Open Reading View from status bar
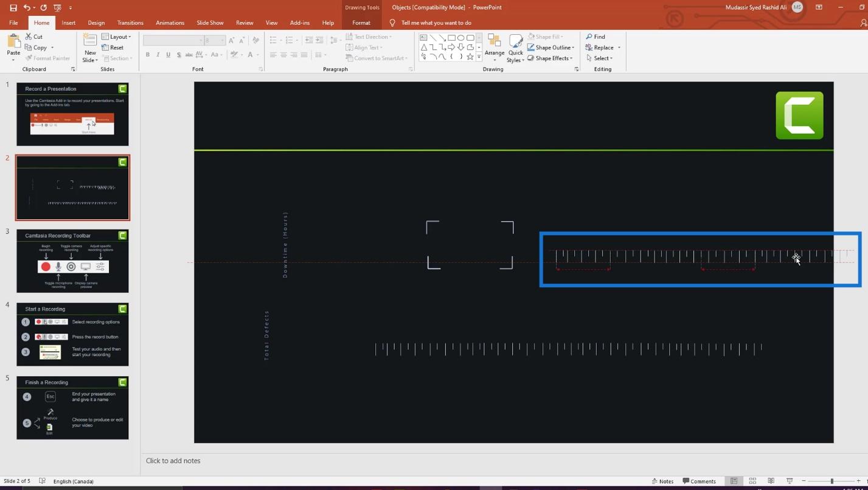This screenshot has width=868, height=490. point(771,481)
